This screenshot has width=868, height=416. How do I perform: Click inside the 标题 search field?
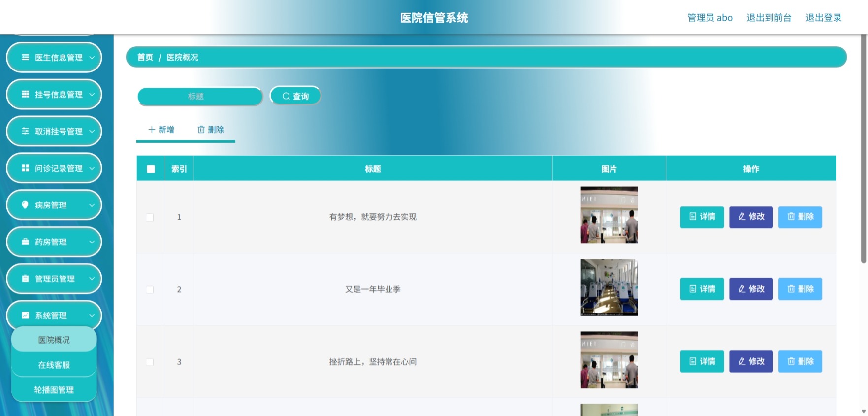[200, 96]
